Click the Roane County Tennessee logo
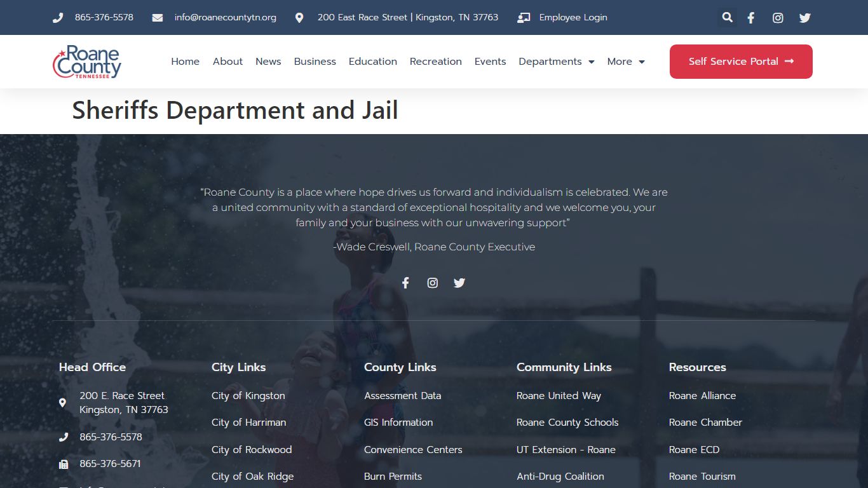The image size is (868, 488). [x=87, y=62]
